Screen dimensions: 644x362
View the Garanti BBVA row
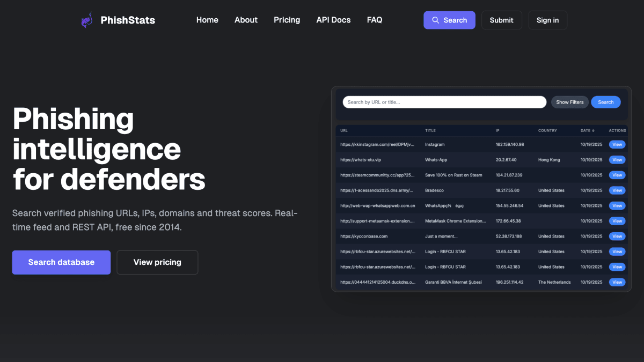[617, 282]
